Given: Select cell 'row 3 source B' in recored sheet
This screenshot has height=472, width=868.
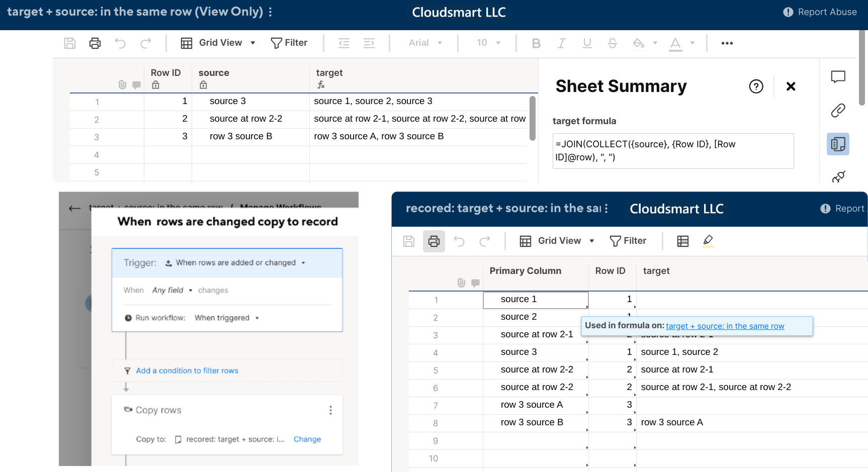Looking at the screenshot, I should click(x=536, y=423).
